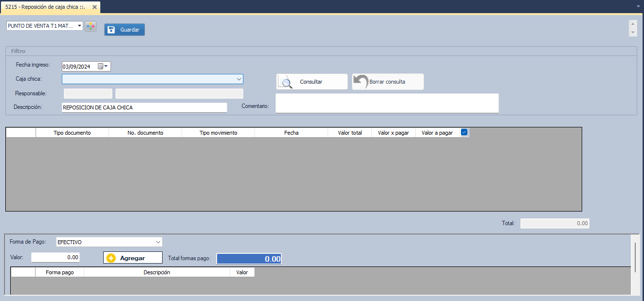Click the color palette icon beside point-of-sale selector
644x301 pixels.
(x=91, y=26)
